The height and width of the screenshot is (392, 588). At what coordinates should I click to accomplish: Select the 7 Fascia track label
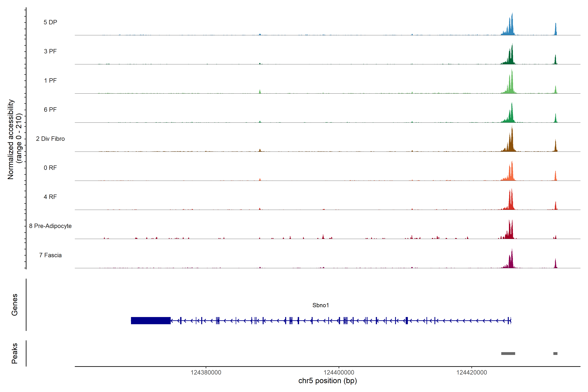[50, 255]
